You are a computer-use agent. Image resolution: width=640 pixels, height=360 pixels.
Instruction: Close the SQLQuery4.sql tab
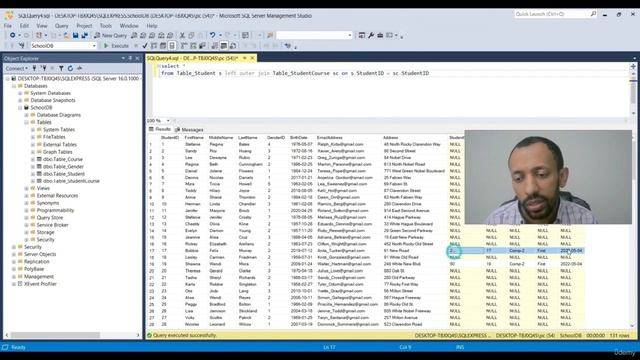pyautogui.click(x=253, y=58)
